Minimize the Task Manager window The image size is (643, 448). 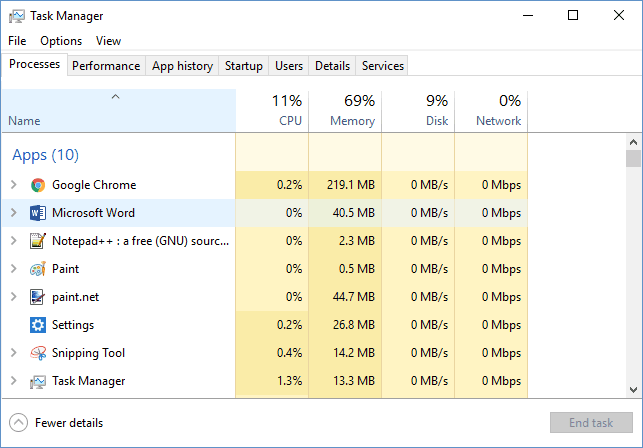(528, 16)
